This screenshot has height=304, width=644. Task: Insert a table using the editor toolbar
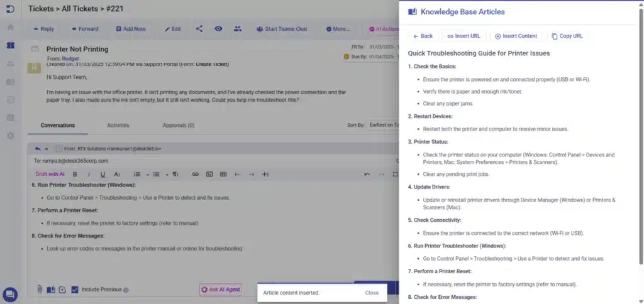point(223,174)
